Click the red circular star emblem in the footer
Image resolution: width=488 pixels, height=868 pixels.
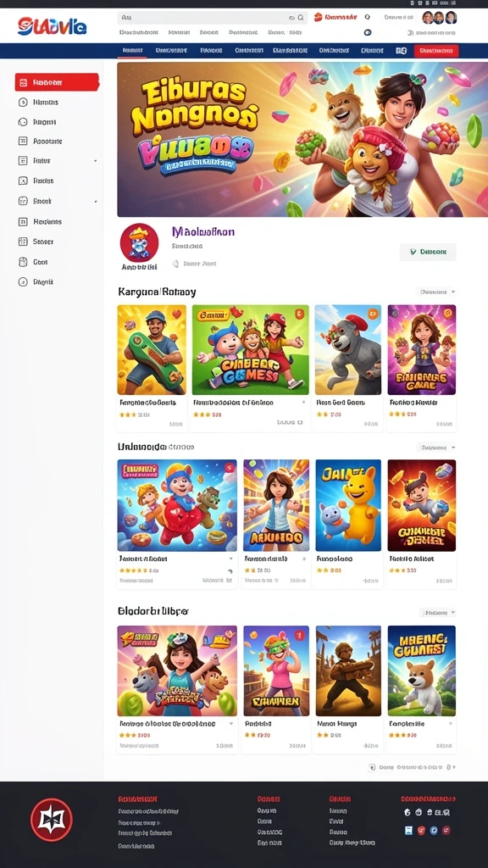pos(52,820)
